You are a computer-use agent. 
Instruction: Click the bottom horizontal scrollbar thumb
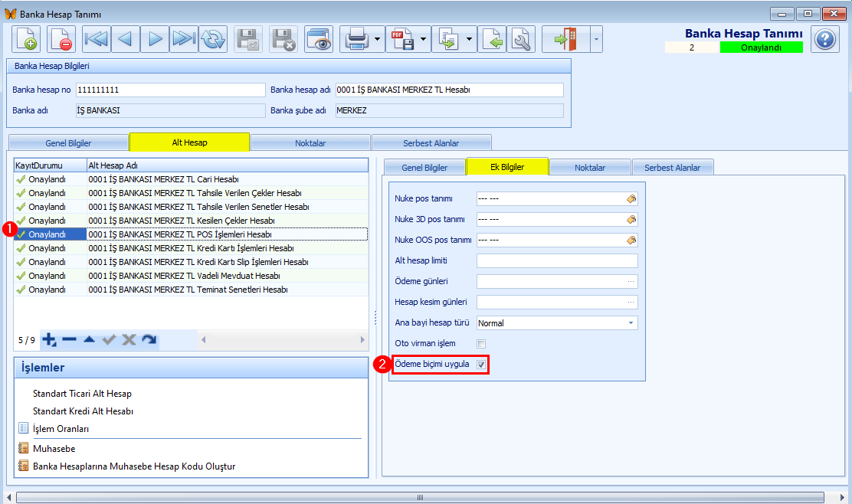420,497
